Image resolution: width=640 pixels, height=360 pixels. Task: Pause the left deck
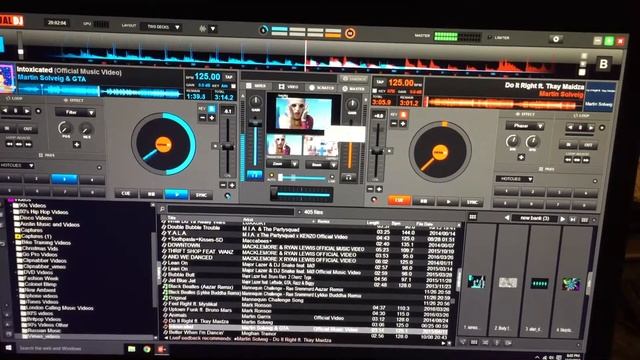click(x=151, y=194)
